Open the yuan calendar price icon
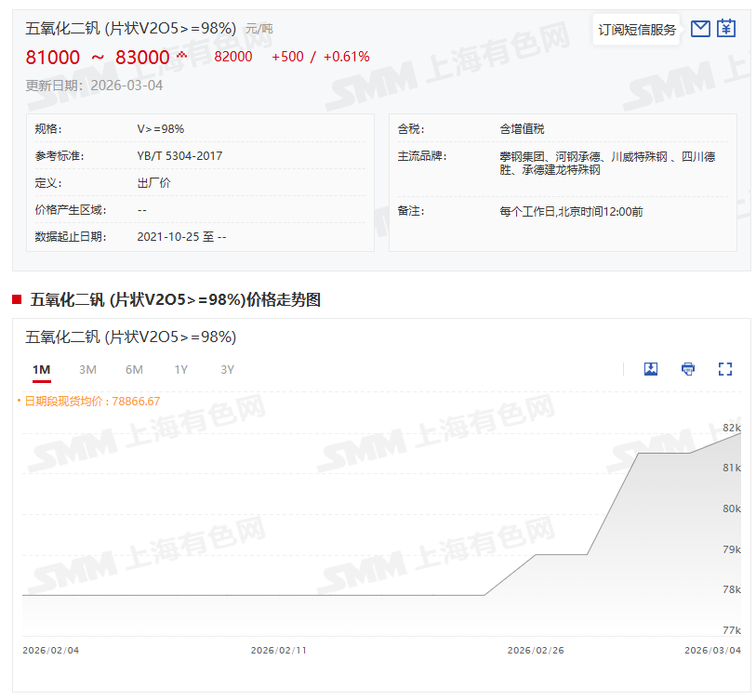The height and width of the screenshot is (700, 756). (726, 29)
